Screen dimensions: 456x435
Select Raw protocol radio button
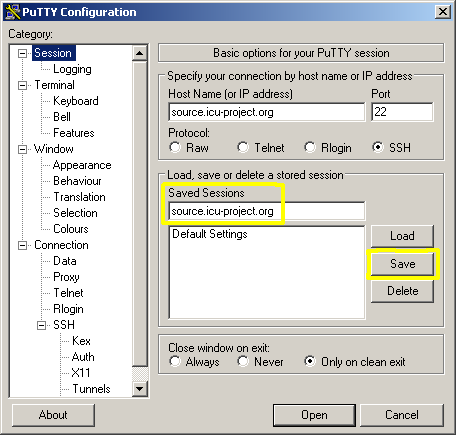[175, 147]
